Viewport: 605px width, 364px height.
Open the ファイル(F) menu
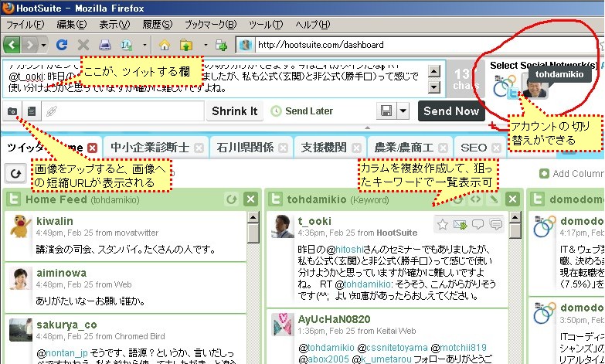point(25,25)
